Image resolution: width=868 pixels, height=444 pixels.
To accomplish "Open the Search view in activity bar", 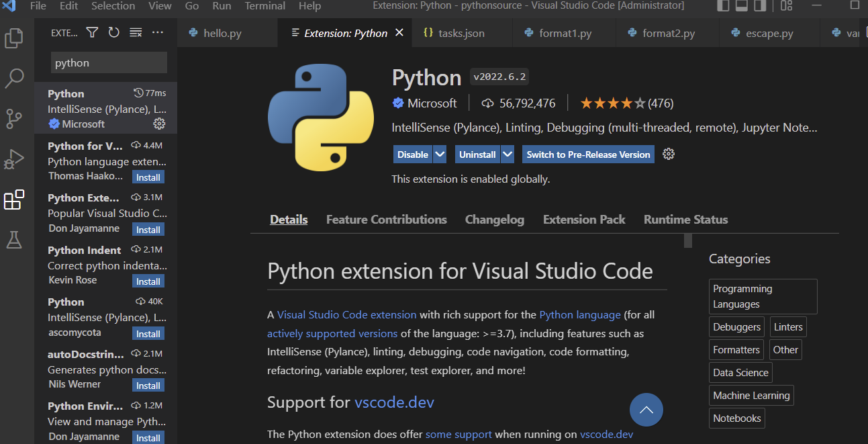I will [x=14, y=78].
